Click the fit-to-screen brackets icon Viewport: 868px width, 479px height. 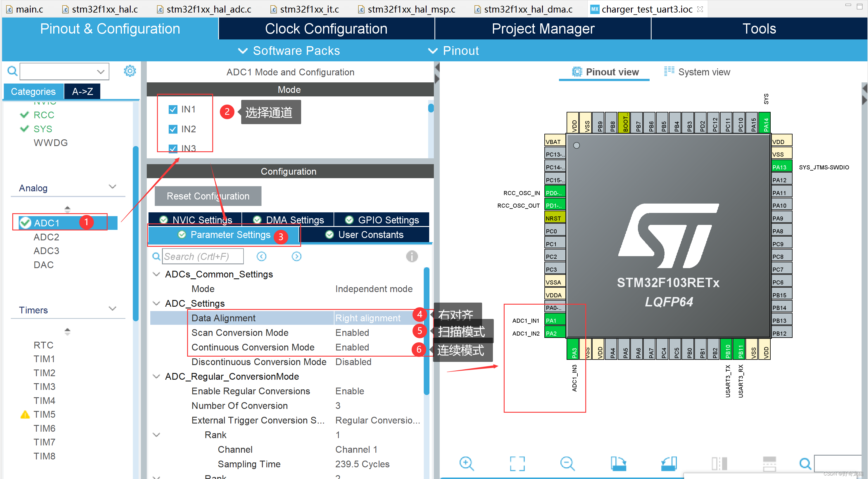517,464
